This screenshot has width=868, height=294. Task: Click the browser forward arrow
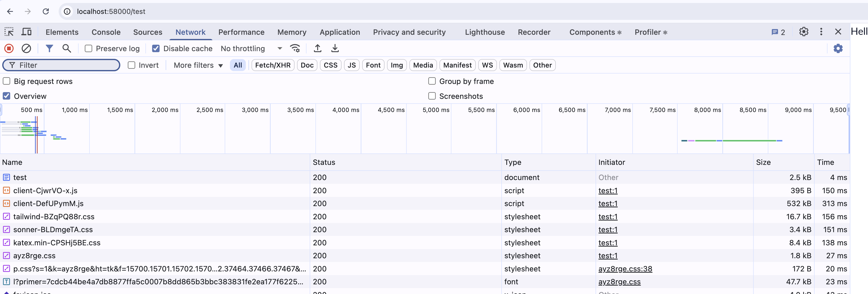click(x=28, y=11)
